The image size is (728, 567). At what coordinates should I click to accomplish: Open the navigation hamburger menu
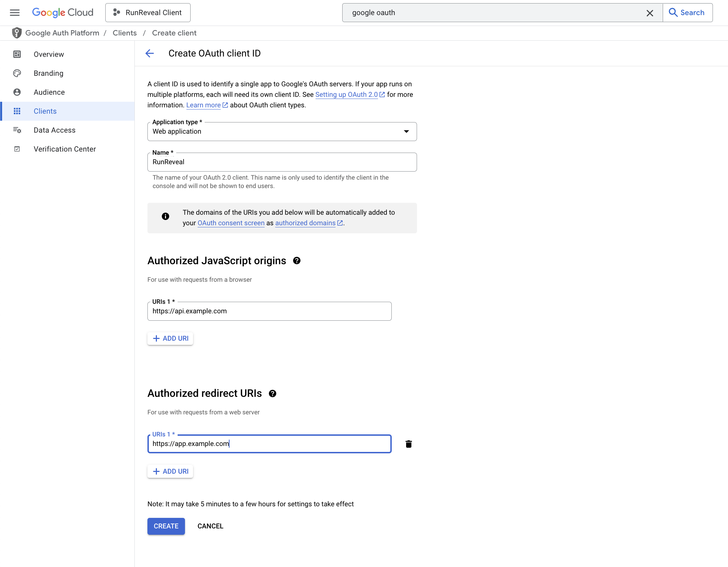pos(15,12)
